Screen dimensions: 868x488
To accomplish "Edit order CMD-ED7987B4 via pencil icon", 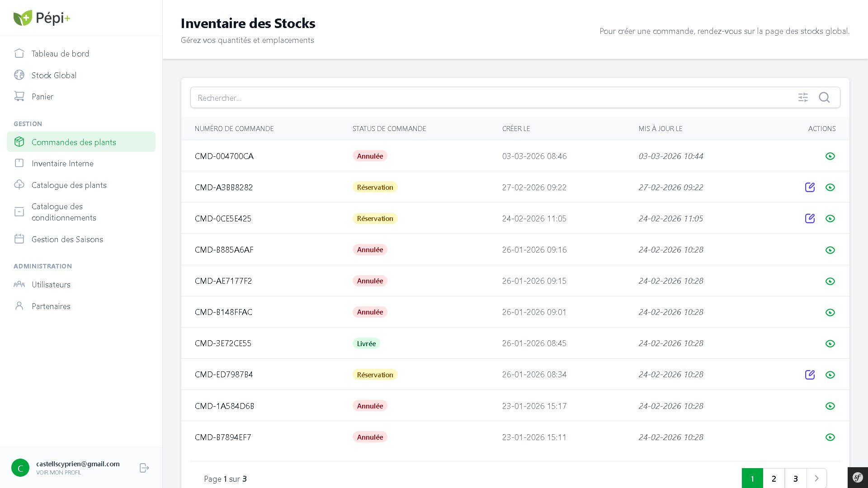I will coord(810,375).
